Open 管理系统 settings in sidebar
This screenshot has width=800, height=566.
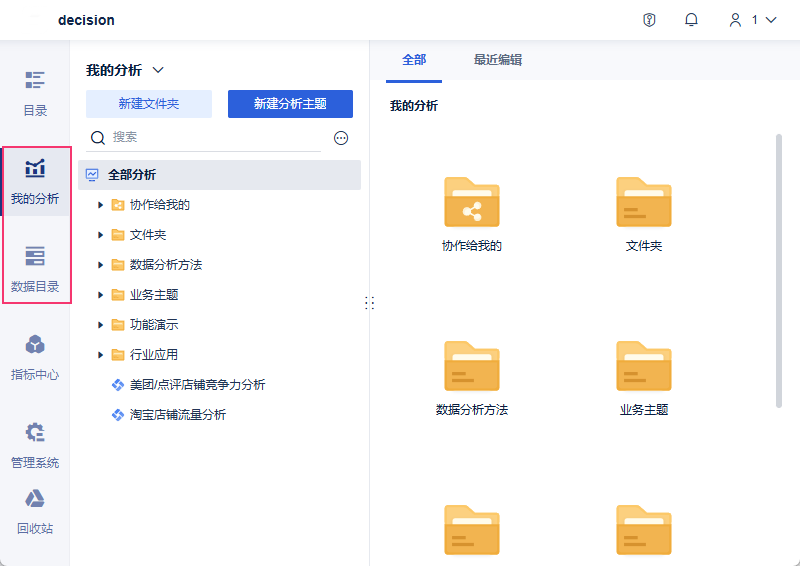[35, 446]
